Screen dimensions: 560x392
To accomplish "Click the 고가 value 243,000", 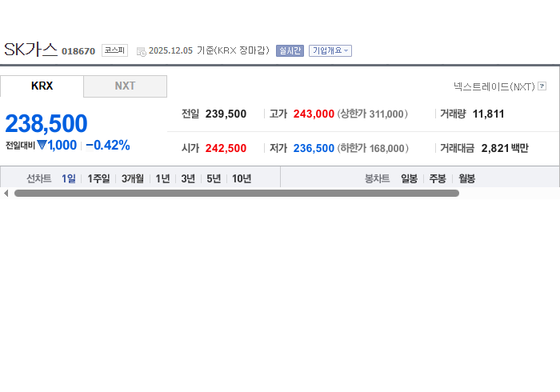I will (314, 114).
